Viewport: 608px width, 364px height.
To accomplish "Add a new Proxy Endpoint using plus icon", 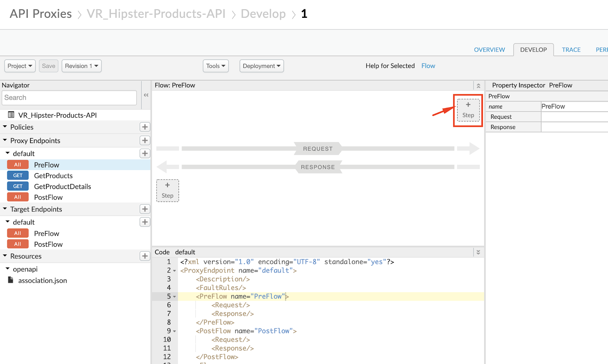I will tap(145, 140).
